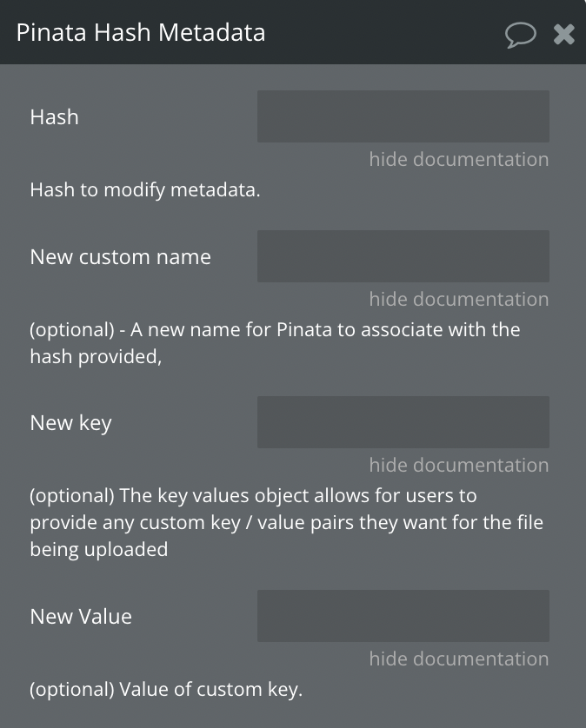Focus the New custom name input field
The height and width of the screenshot is (728, 586).
403,256
